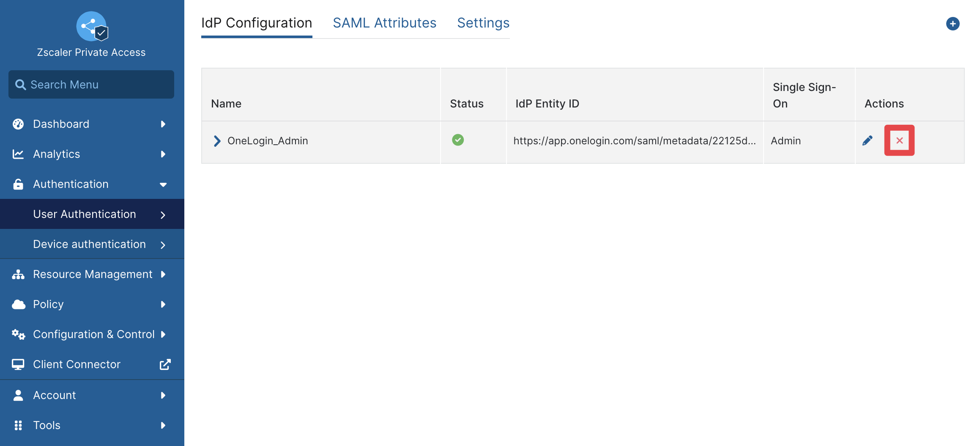Image resolution: width=980 pixels, height=446 pixels.
Task: Click the Dashboard gauge icon in sidebar
Action: tap(18, 124)
